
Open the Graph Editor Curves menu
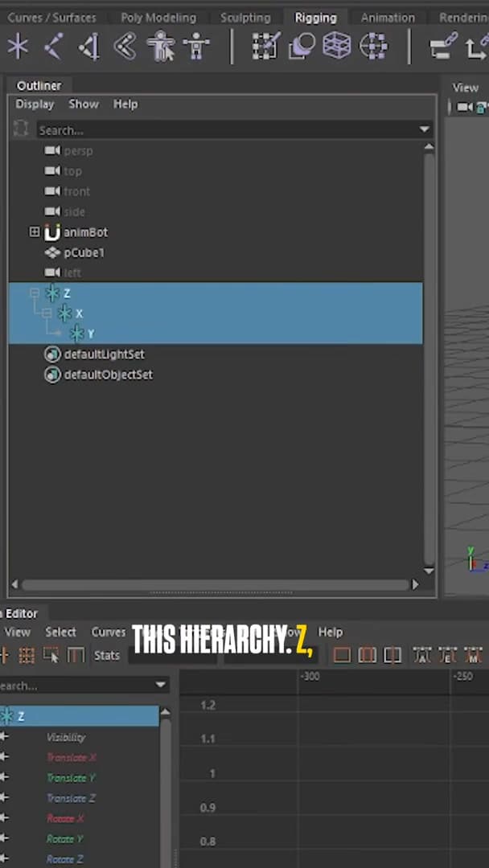point(109,633)
